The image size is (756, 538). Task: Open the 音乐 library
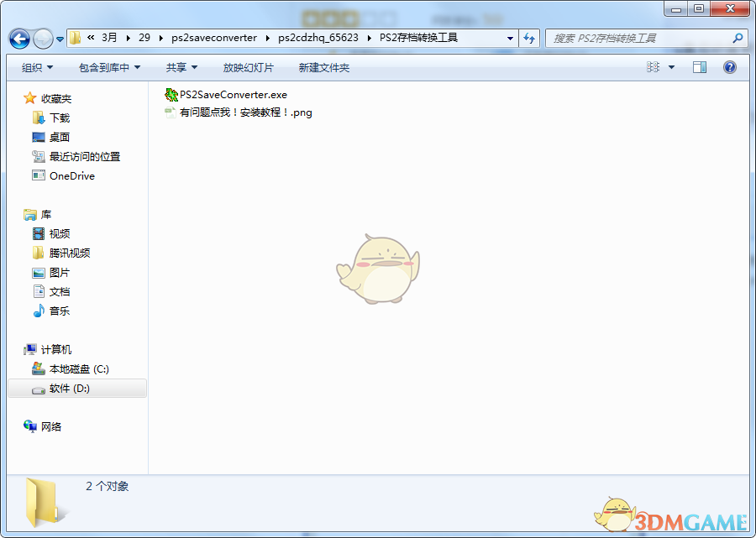pos(55,311)
